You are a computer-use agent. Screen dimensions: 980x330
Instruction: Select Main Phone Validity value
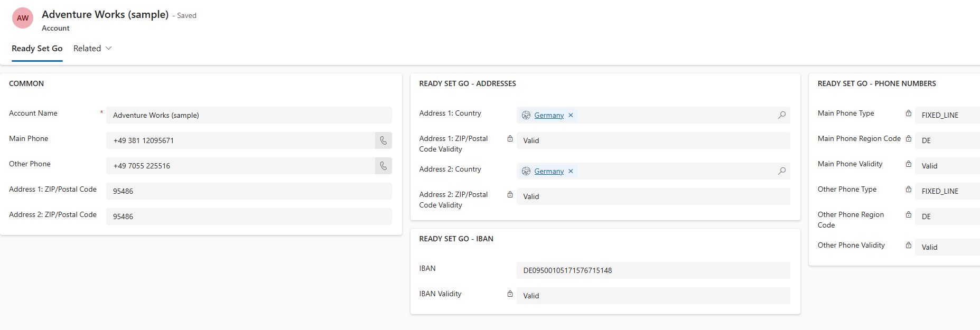[x=947, y=166]
